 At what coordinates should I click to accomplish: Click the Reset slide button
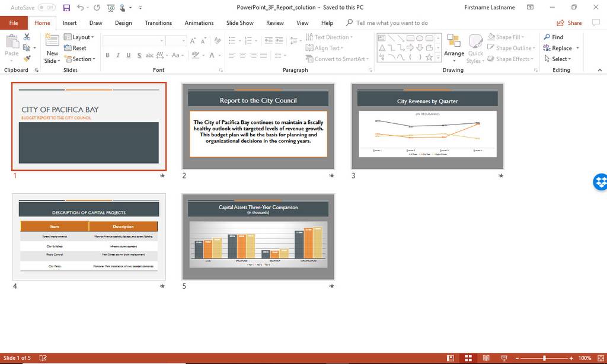coord(75,48)
